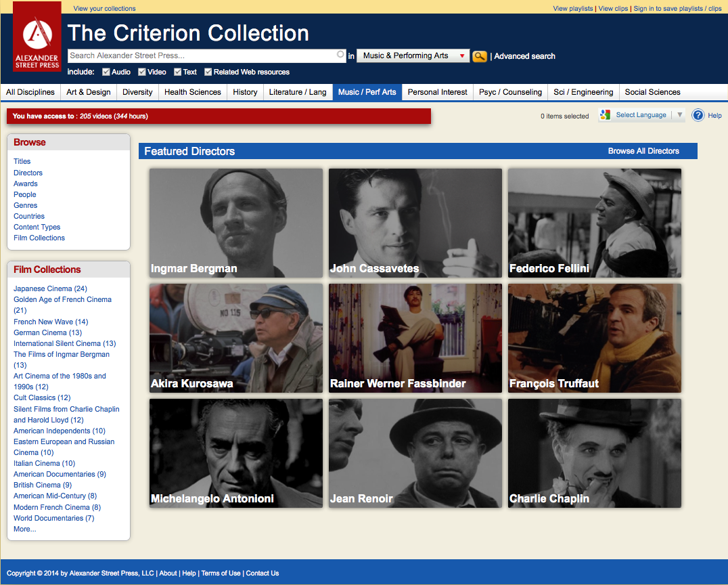Toggle the Text include checkbox
The width and height of the screenshot is (728, 585).
click(177, 72)
